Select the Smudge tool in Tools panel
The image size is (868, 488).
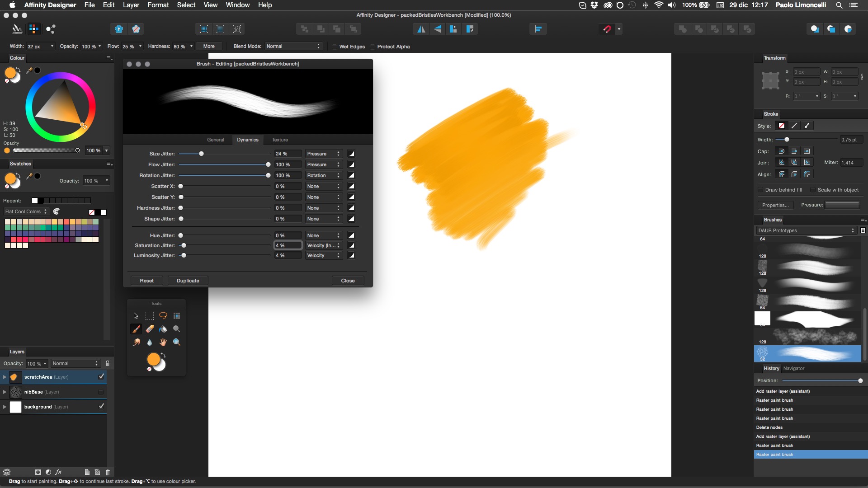pyautogui.click(x=136, y=343)
